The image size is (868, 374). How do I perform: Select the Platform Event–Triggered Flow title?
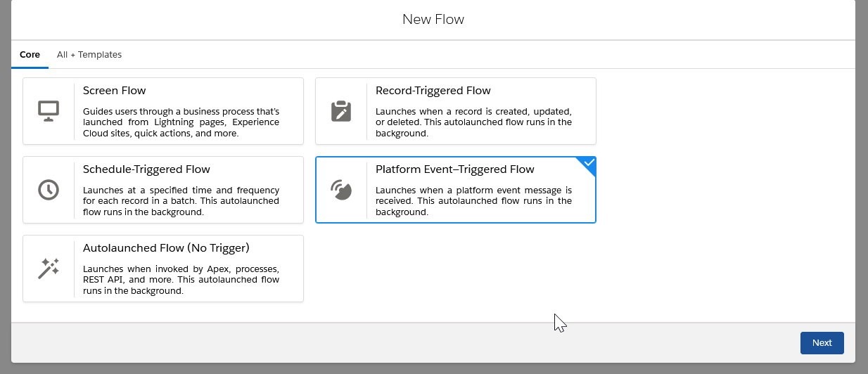(x=455, y=169)
